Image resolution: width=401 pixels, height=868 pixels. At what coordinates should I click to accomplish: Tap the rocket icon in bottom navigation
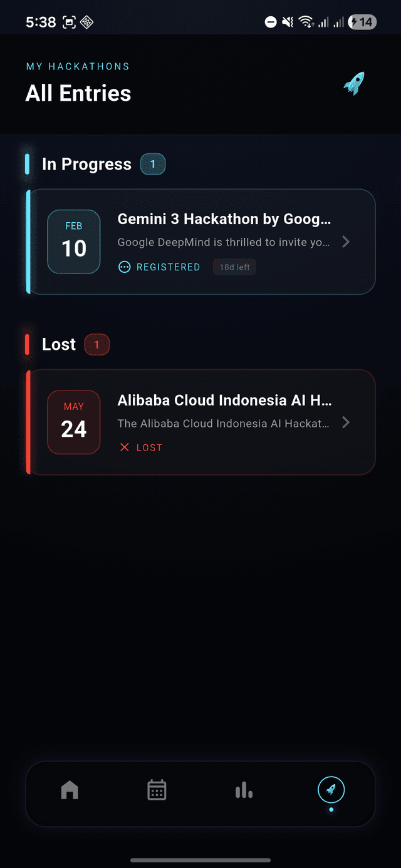point(331,790)
